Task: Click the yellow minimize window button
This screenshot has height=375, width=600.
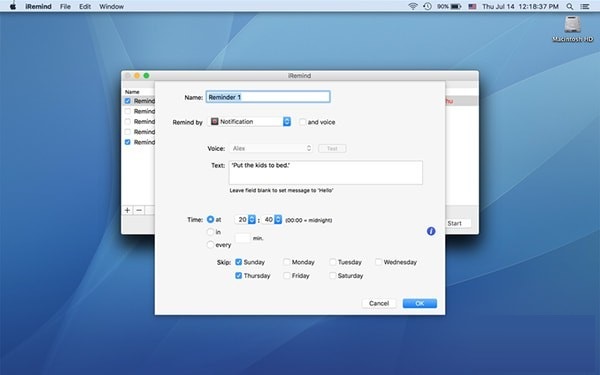Action: pos(137,75)
